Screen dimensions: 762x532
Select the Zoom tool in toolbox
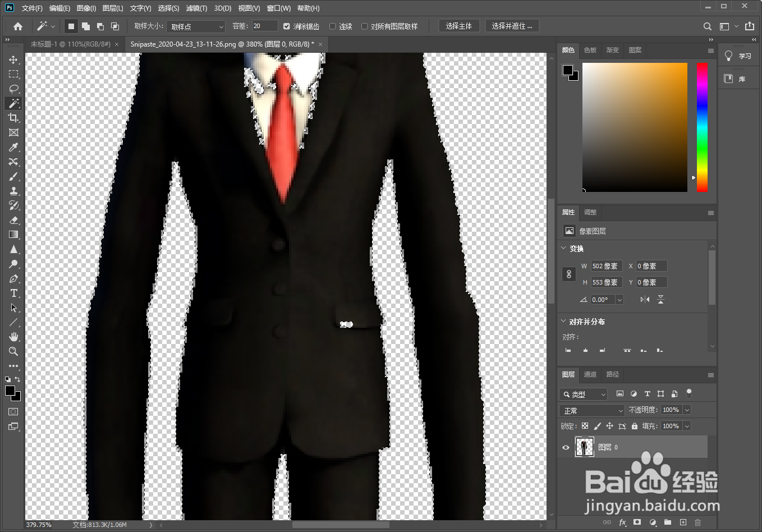[x=13, y=351]
